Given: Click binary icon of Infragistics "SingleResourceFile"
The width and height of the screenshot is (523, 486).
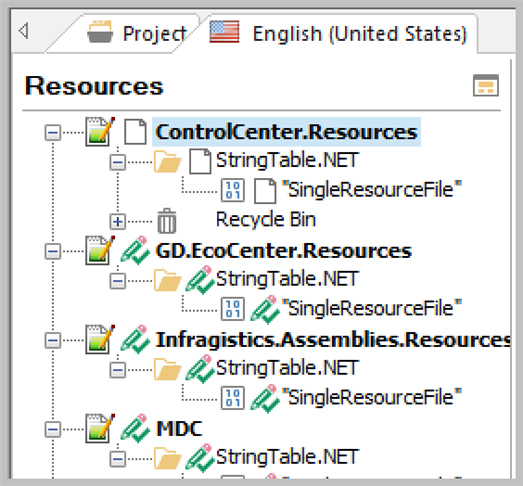Looking at the screenshot, I should click(233, 398).
